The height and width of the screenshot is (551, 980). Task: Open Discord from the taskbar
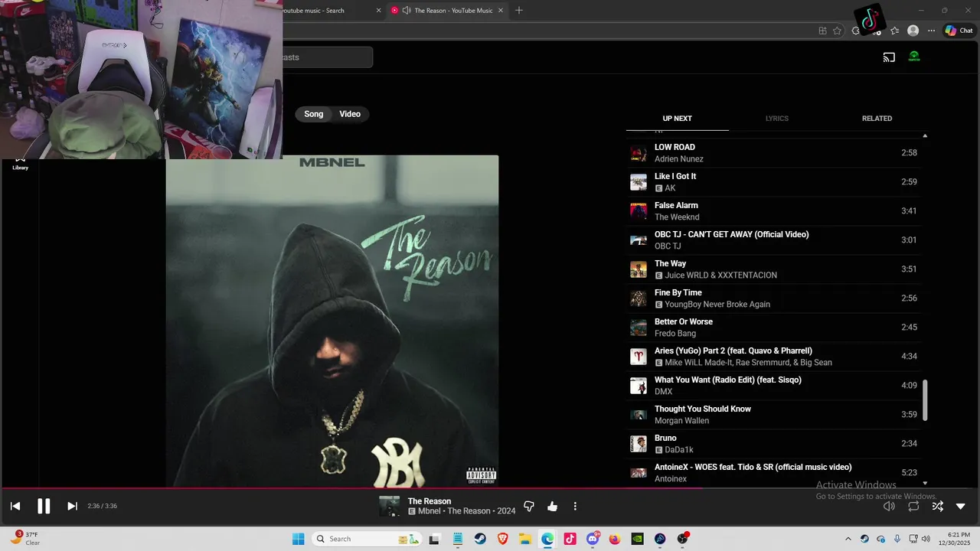pos(593,539)
